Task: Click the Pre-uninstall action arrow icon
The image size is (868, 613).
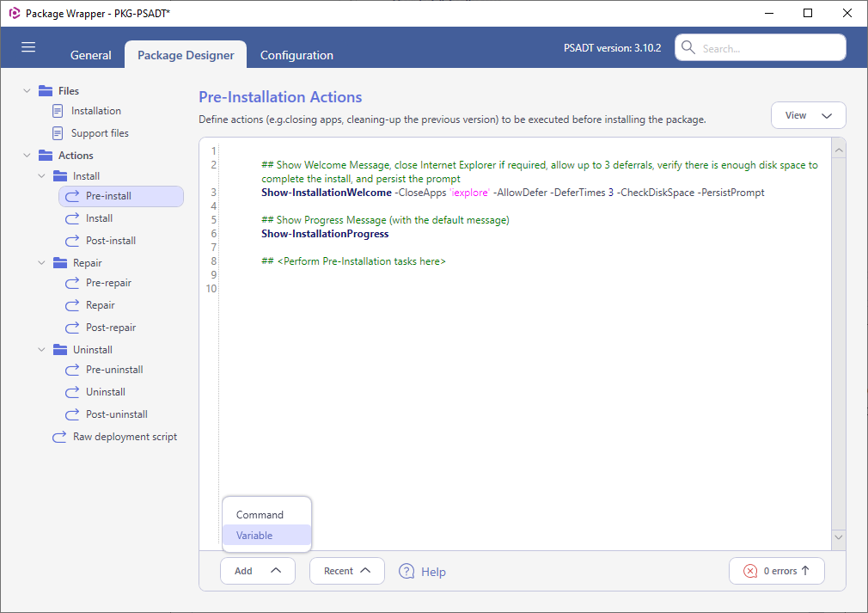Action: [72, 370]
